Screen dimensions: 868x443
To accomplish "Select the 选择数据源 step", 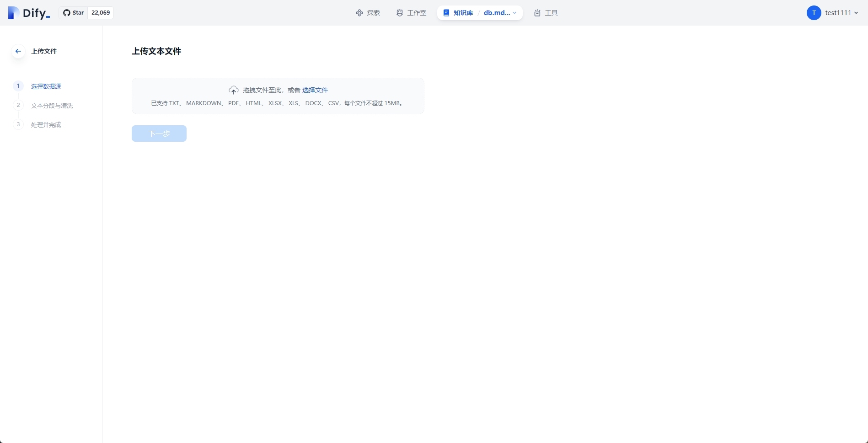I will pos(46,86).
